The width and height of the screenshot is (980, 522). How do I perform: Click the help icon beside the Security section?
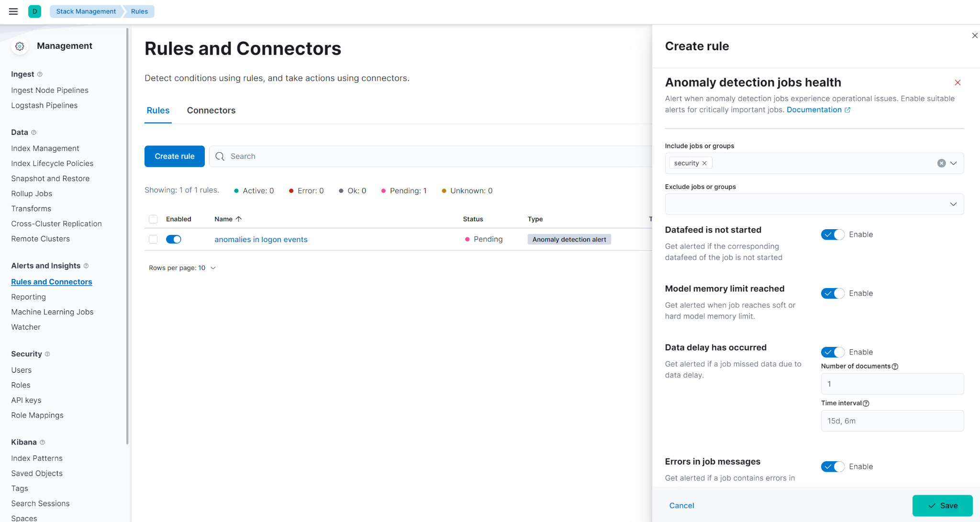[x=47, y=354]
